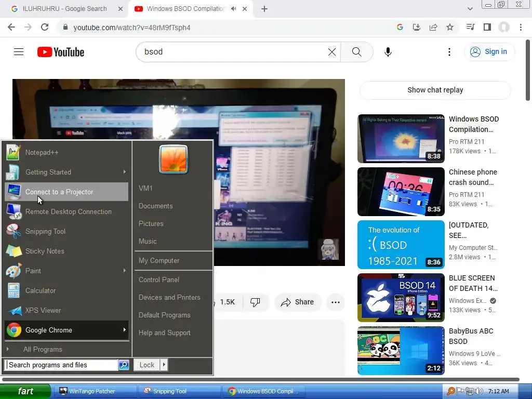The height and width of the screenshot is (399, 532).
Task: Click the Google icon in address bar
Action: point(400,27)
